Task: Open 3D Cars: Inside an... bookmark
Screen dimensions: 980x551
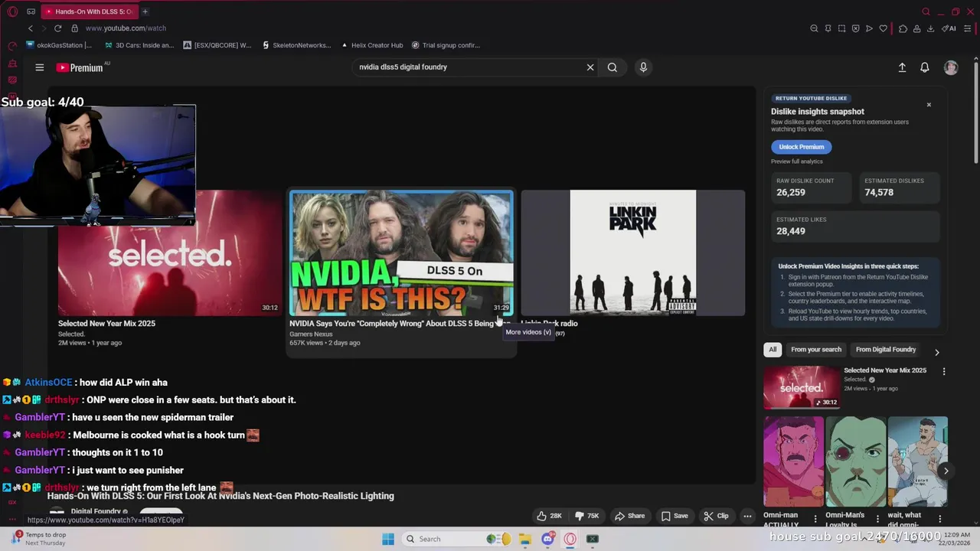Action: [x=139, y=45]
